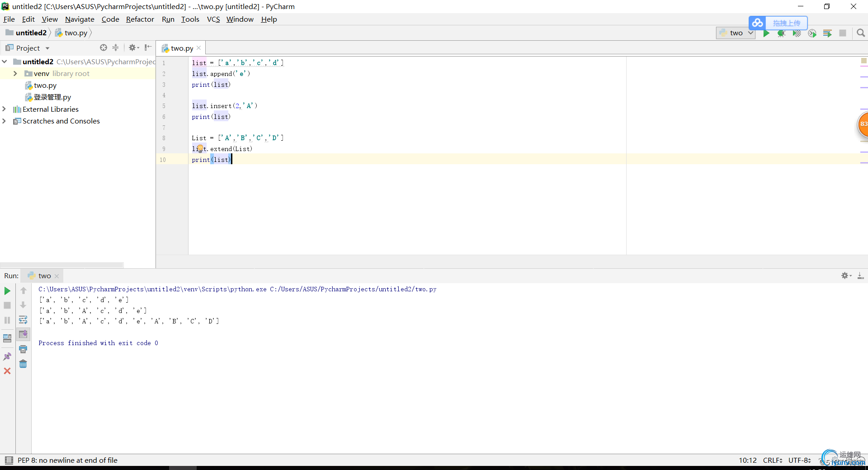
Task: Toggle soft-wrap in the Run console
Action: point(23,320)
